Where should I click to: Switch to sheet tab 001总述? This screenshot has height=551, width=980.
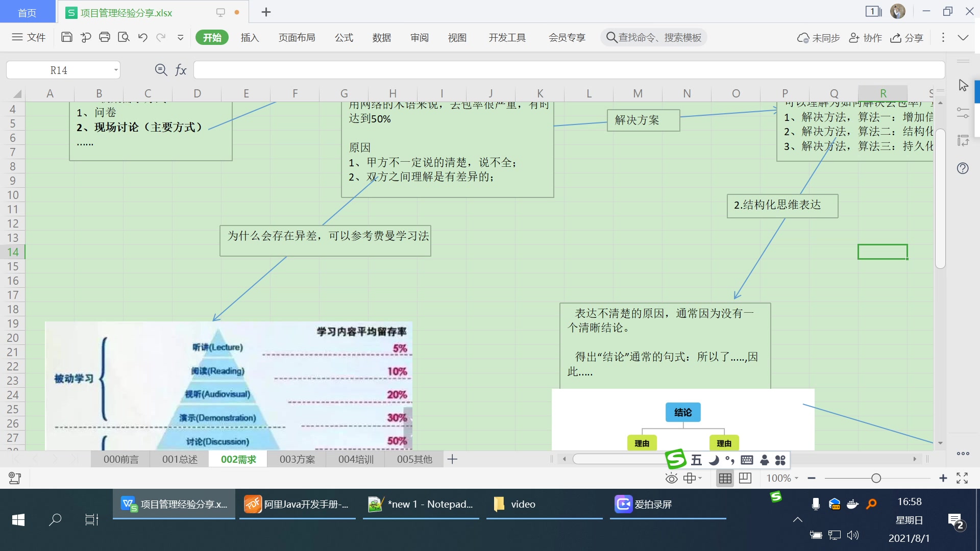pyautogui.click(x=180, y=459)
